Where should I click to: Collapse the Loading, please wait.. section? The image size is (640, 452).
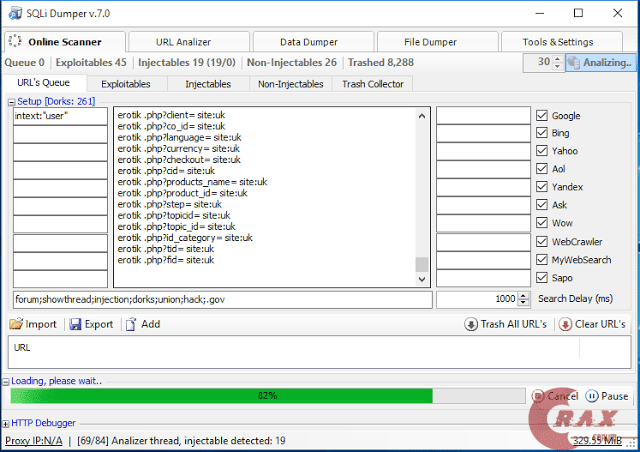pos(6,382)
